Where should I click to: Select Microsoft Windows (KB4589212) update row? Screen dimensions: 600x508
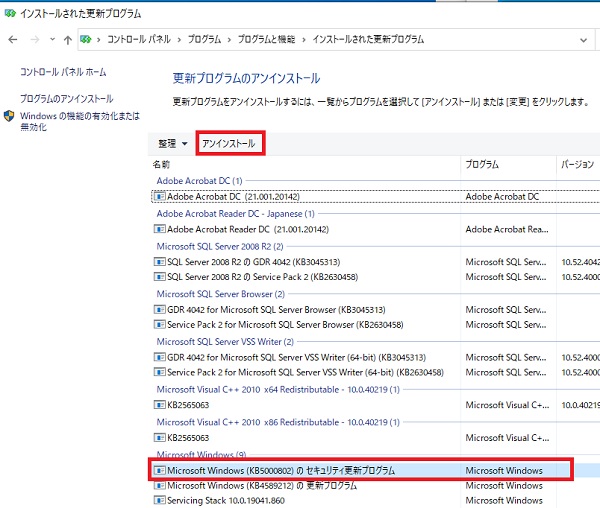tap(376, 486)
